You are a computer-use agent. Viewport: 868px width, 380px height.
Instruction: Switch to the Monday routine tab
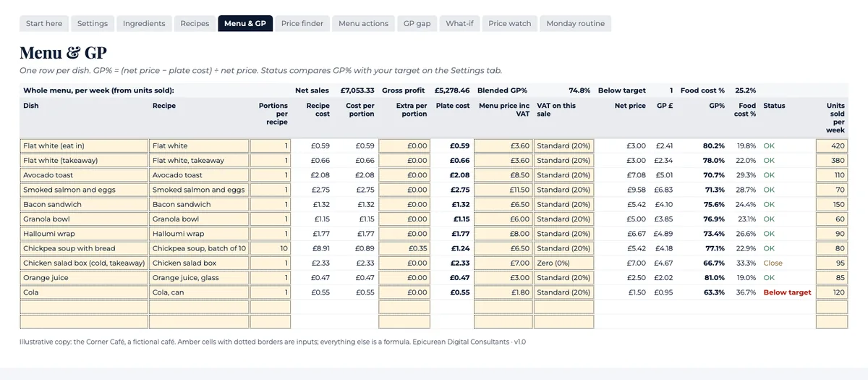tap(576, 24)
